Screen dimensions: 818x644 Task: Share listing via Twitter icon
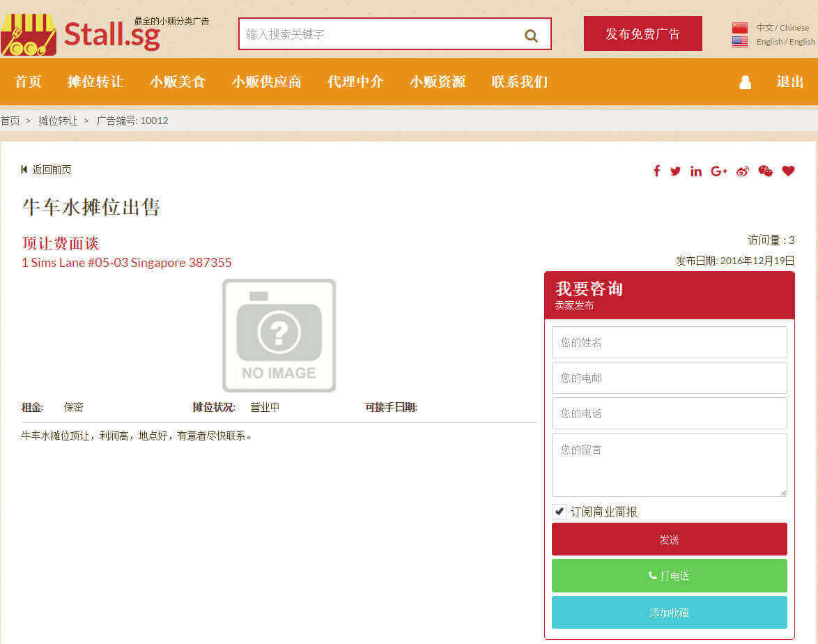click(x=675, y=171)
